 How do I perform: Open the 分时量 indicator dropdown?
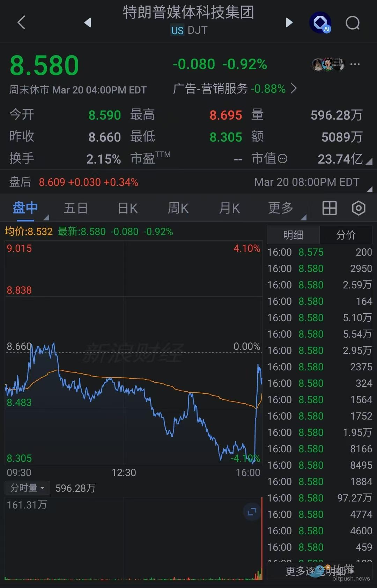27,488
